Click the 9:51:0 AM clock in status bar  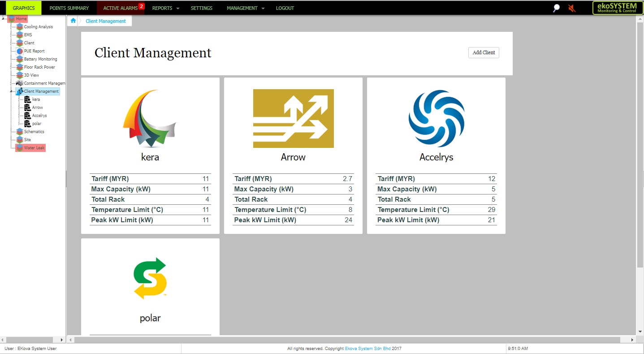[x=518, y=348]
